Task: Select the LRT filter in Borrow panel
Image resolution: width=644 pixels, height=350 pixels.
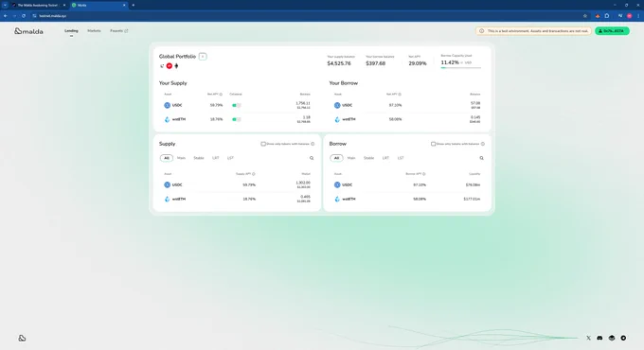Action: pyautogui.click(x=385, y=158)
